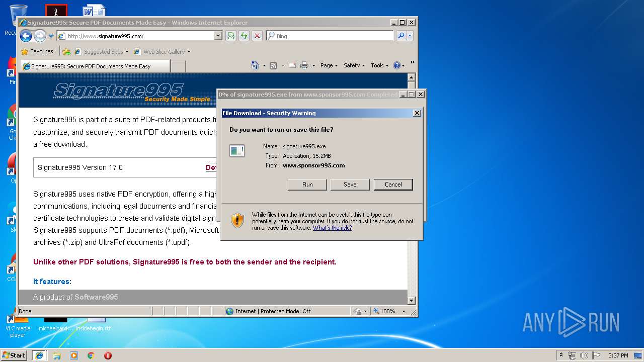Click the signature995.exe file icon

237,150
